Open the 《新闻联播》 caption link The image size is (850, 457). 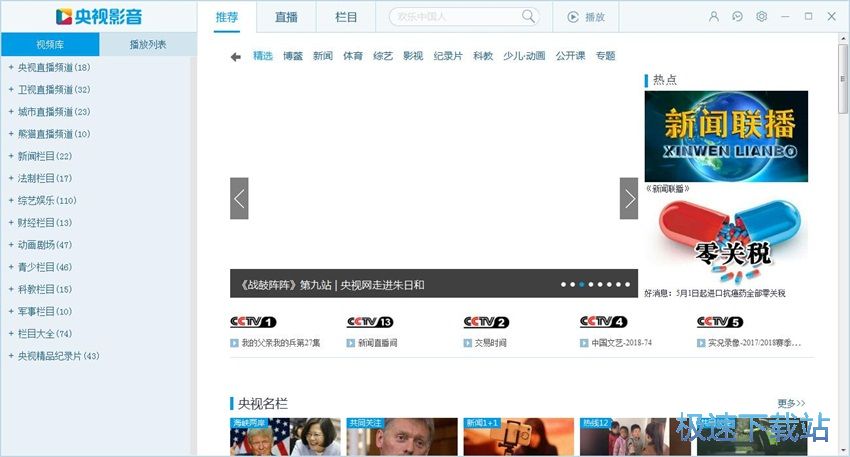coord(667,189)
